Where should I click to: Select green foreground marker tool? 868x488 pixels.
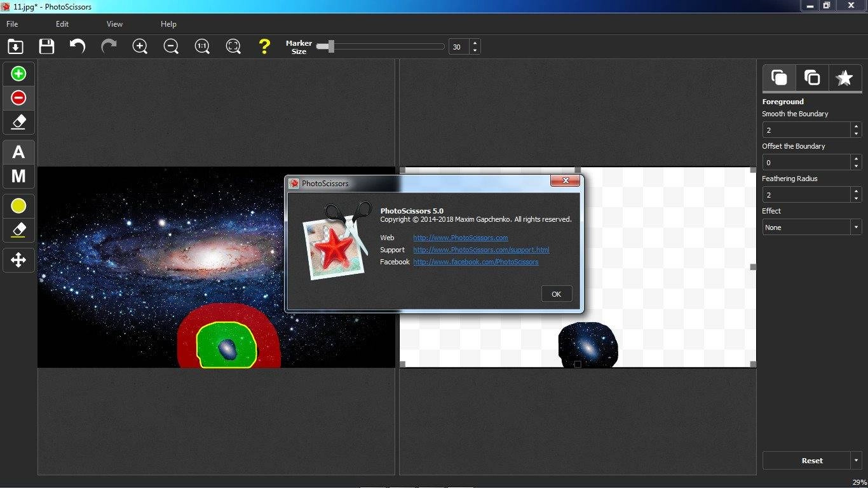[x=18, y=74]
